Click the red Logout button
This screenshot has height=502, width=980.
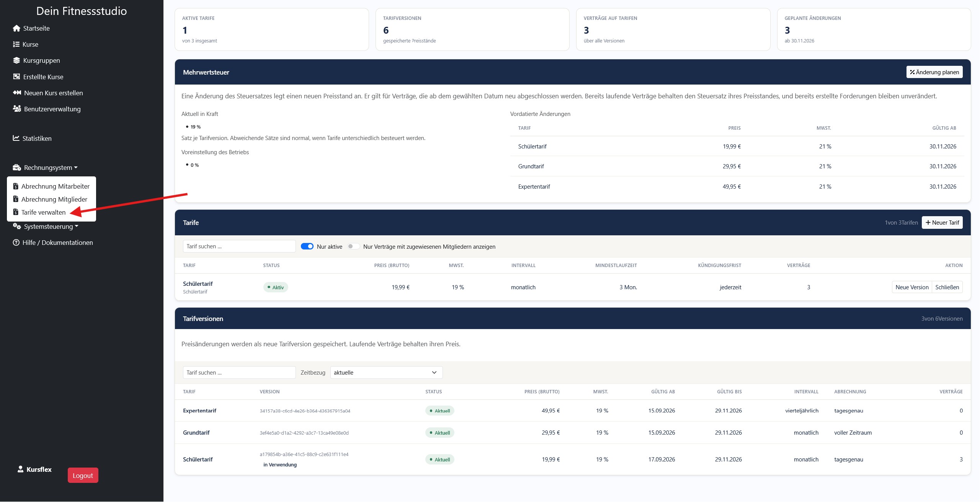[x=83, y=475]
